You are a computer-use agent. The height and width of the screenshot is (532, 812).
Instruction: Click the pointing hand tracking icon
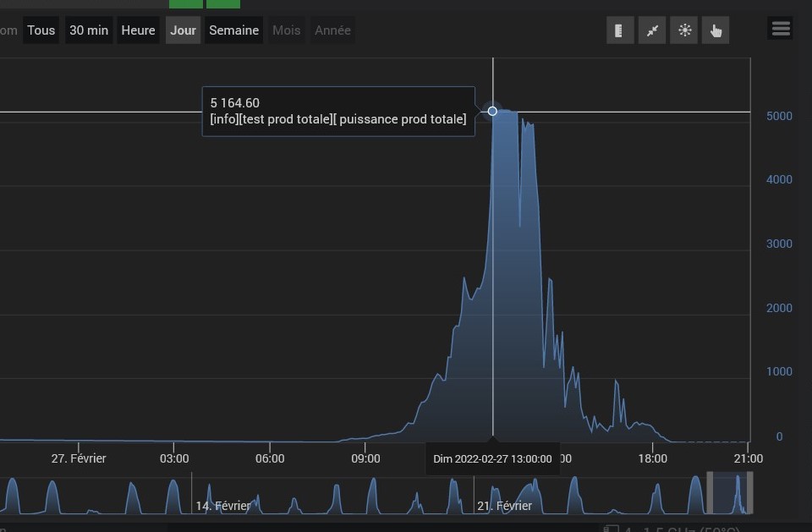coord(716,30)
